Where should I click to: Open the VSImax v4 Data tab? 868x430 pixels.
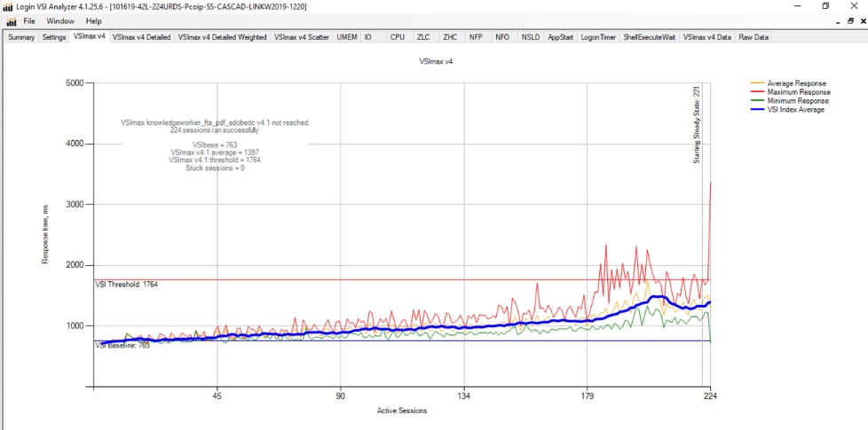(x=706, y=37)
